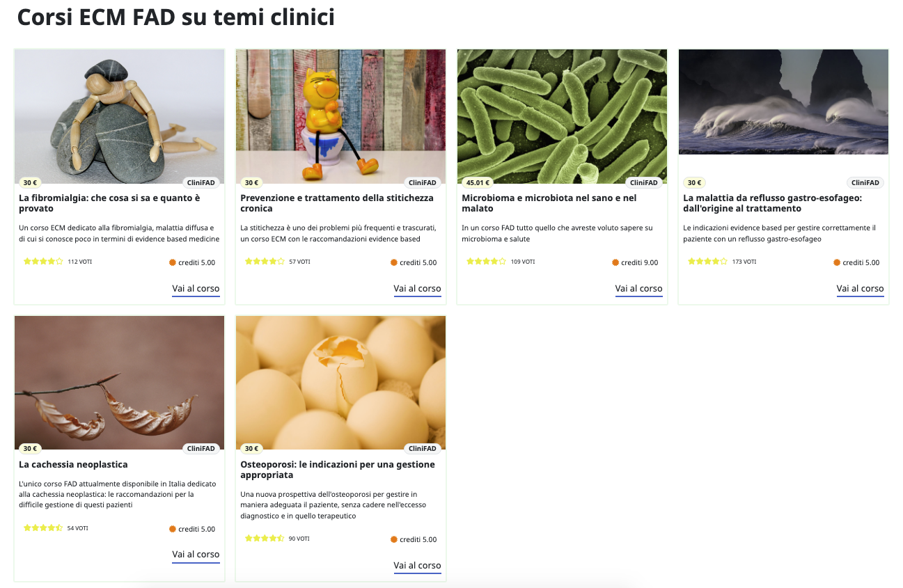Image resolution: width=903 pixels, height=588 pixels.
Task: Open 'Vai al corso' for the Microbioma course
Action: point(638,289)
